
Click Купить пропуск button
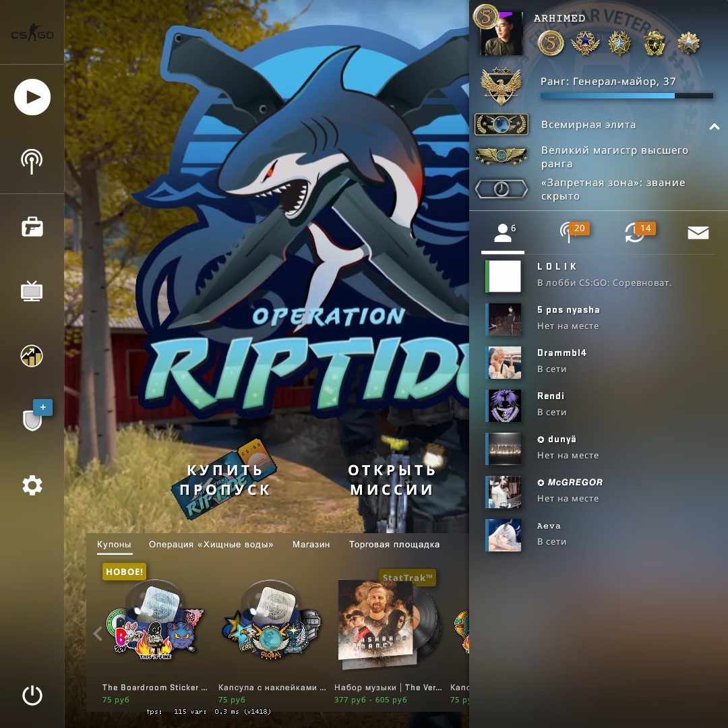pos(225,480)
